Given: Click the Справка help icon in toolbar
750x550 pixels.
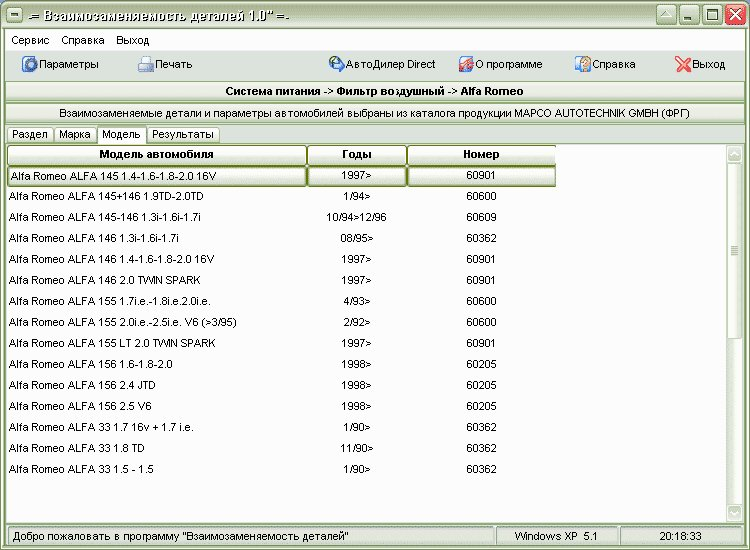Looking at the screenshot, I should [x=583, y=64].
